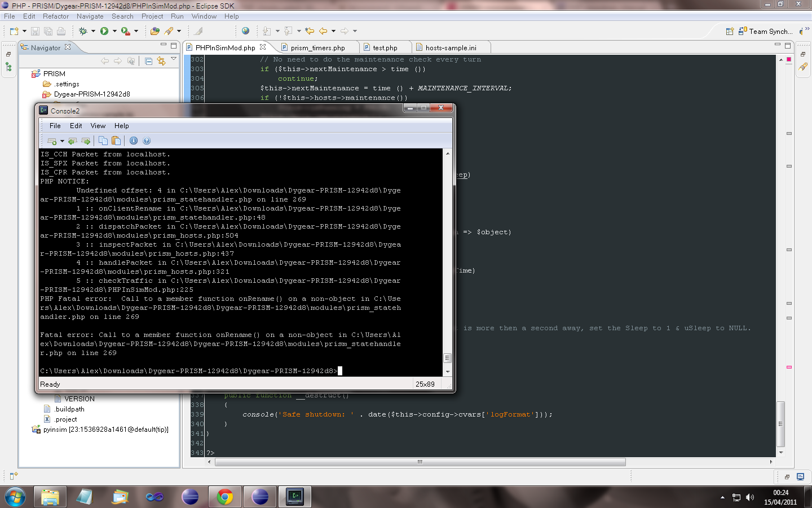The height and width of the screenshot is (508, 812).
Task: Close the PHPInSimMod.php editor tab
Action: click(263, 47)
